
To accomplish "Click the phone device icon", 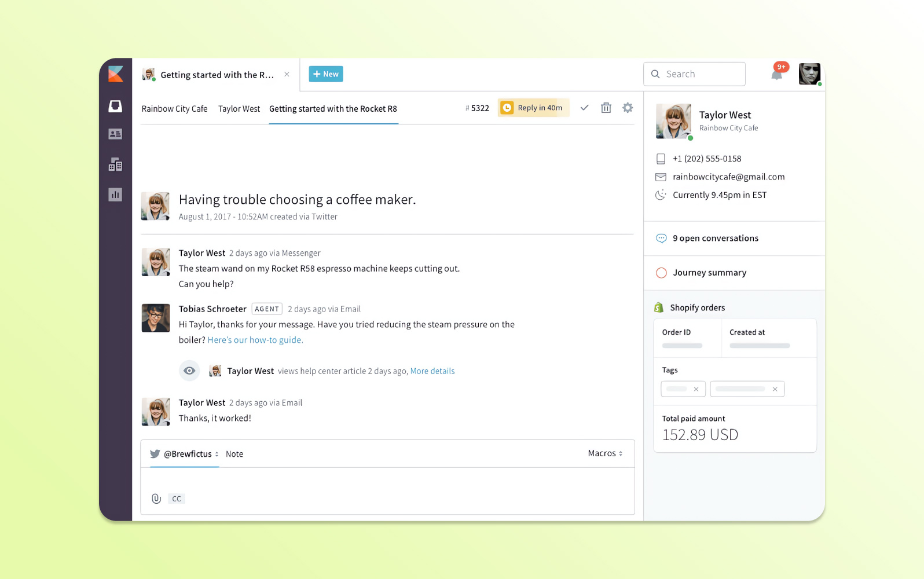I will point(661,159).
